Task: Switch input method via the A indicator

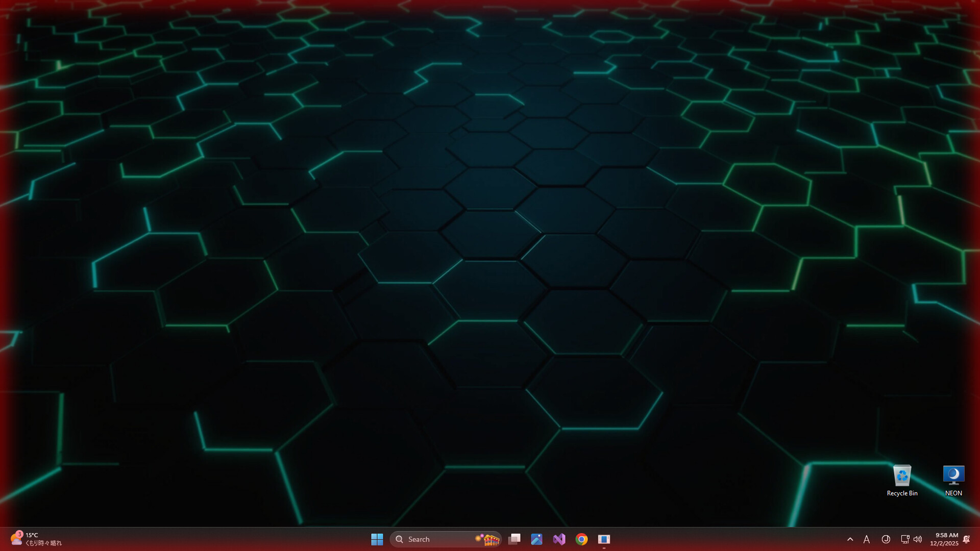Action: coord(867,539)
